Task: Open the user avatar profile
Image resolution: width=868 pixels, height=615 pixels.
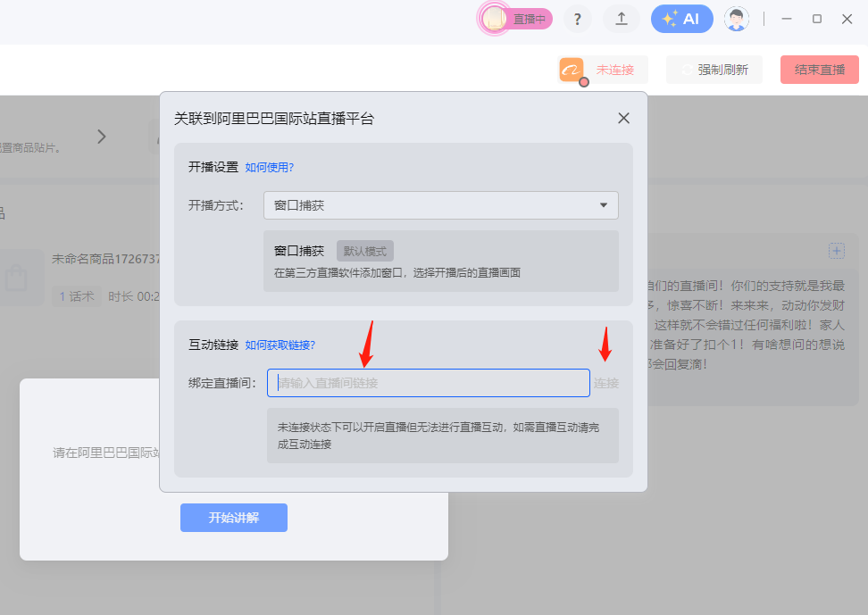Action: pos(737,20)
